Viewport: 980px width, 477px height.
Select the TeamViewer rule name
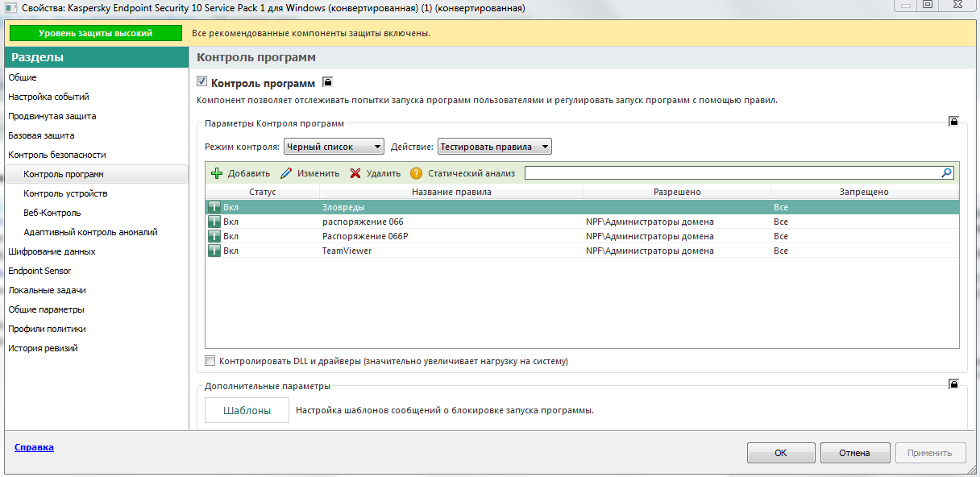[x=347, y=251]
